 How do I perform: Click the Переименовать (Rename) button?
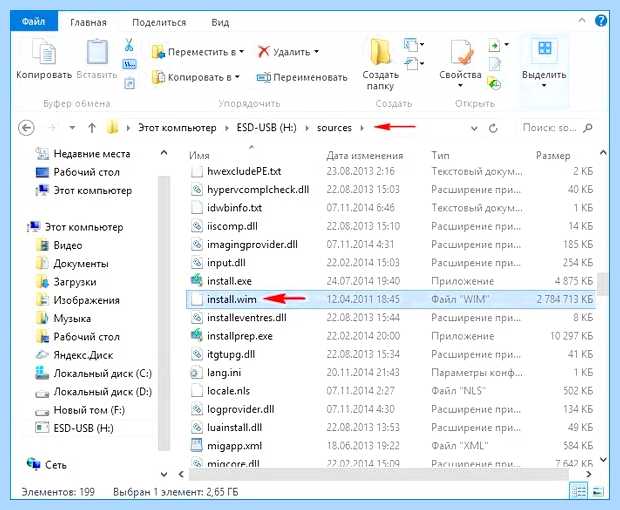click(x=302, y=77)
